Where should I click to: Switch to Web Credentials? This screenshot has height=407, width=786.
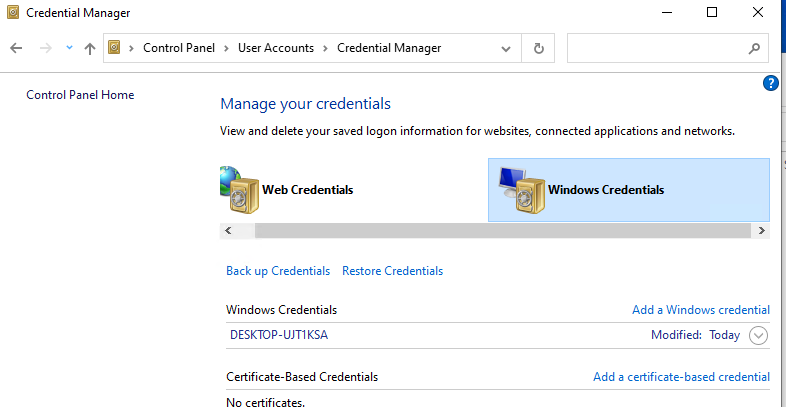tap(307, 190)
